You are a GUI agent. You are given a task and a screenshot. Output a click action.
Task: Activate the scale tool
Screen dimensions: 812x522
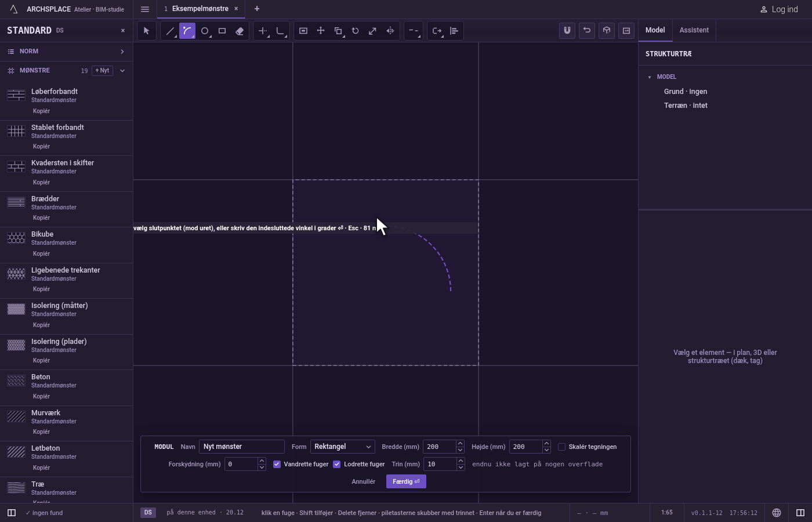373,31
